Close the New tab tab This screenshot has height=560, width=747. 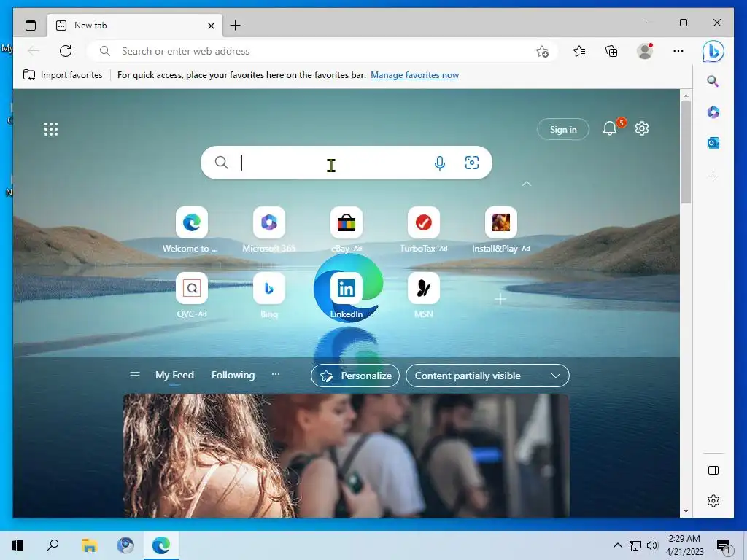(211, 26)
